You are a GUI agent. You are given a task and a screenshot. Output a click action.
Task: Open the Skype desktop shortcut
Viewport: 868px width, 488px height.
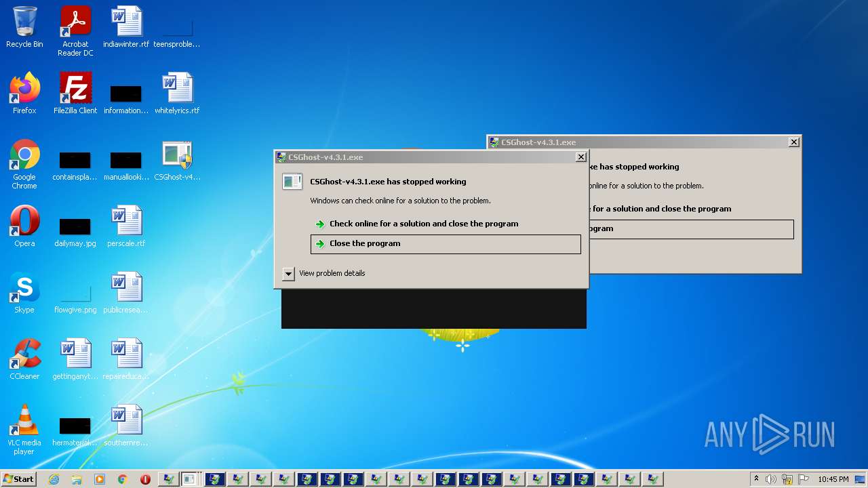(24, 293)
